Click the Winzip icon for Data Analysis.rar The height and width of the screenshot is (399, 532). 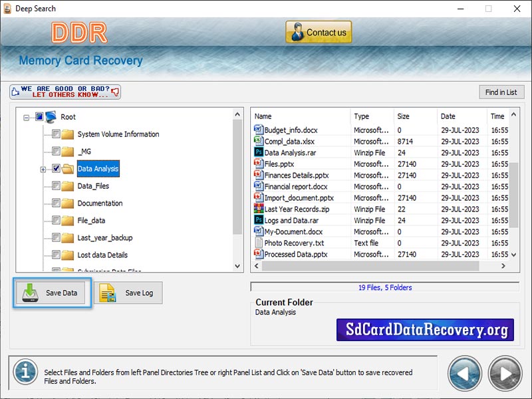click(x=259, y=152)
